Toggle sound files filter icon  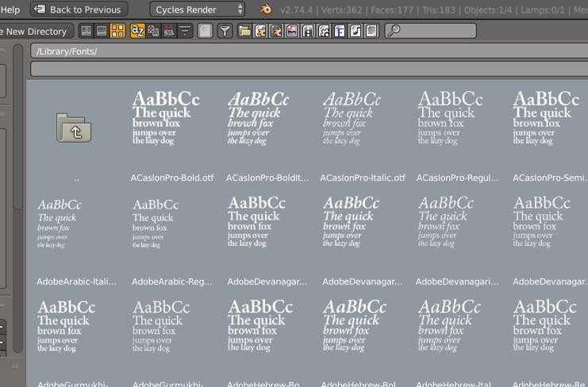pos(355,31)
